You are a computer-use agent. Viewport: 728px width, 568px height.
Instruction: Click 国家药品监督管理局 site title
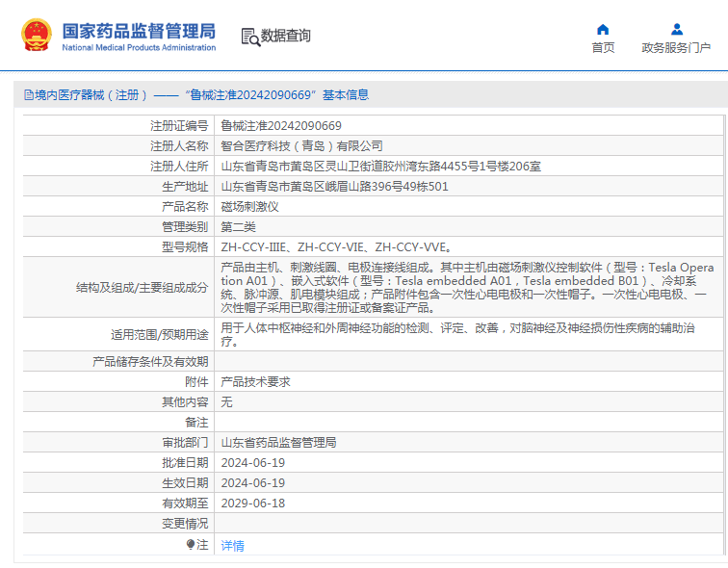[139, 31]
